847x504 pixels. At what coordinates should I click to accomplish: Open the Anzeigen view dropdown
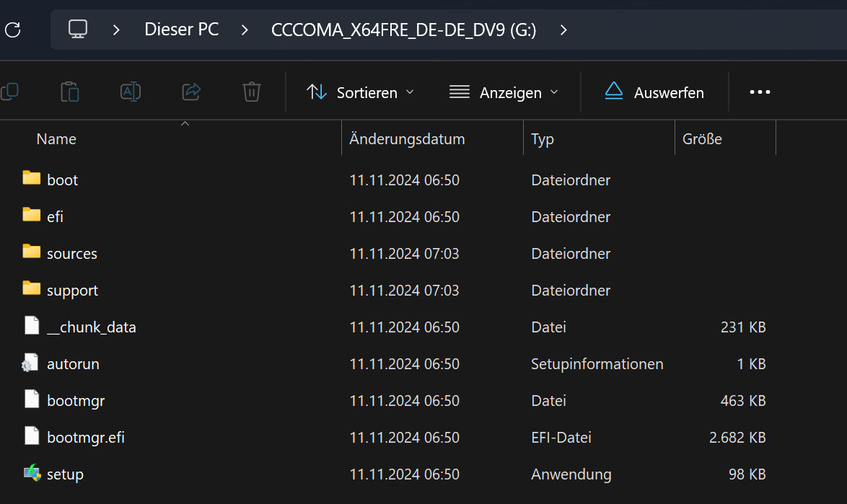(504, 92)
